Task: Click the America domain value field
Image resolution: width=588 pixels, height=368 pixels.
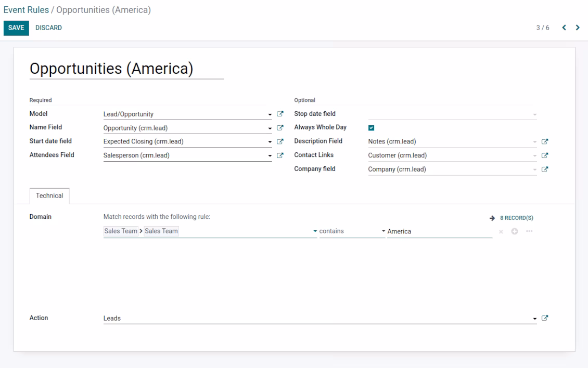Action: coord(440,232)
